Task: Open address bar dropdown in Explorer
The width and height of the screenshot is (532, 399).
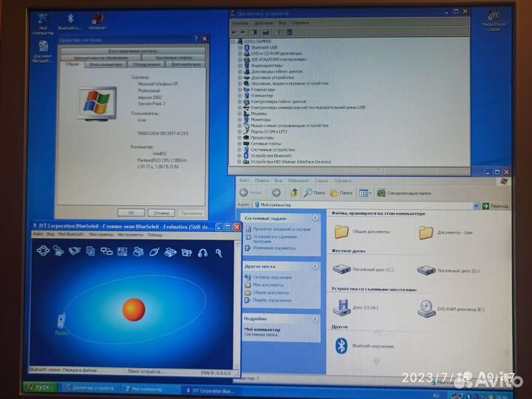Action: click(x=476, y=205)
